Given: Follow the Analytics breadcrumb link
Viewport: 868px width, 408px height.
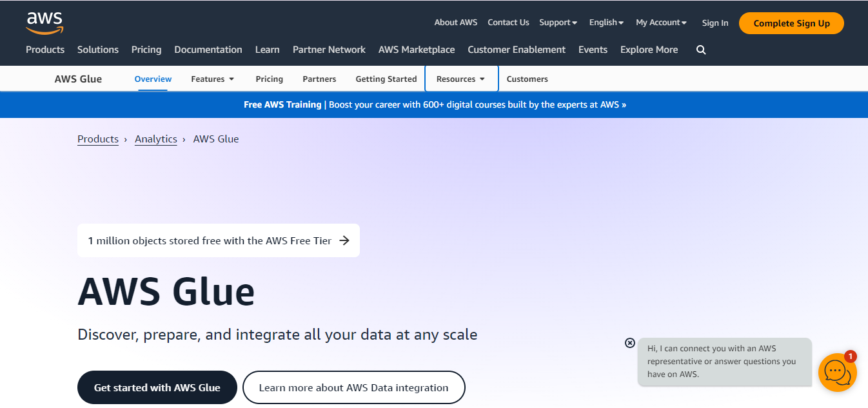Looking at the screenshot, I should point(156,139).
